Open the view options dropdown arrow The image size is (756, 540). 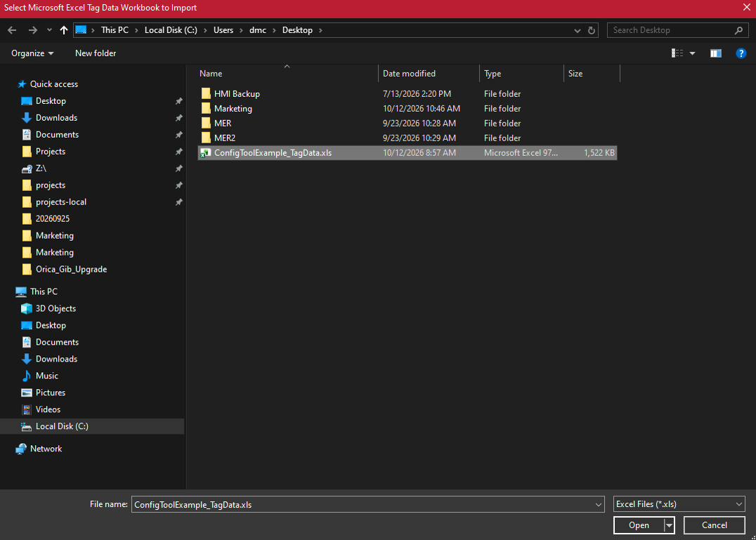(x=692, y=53)
